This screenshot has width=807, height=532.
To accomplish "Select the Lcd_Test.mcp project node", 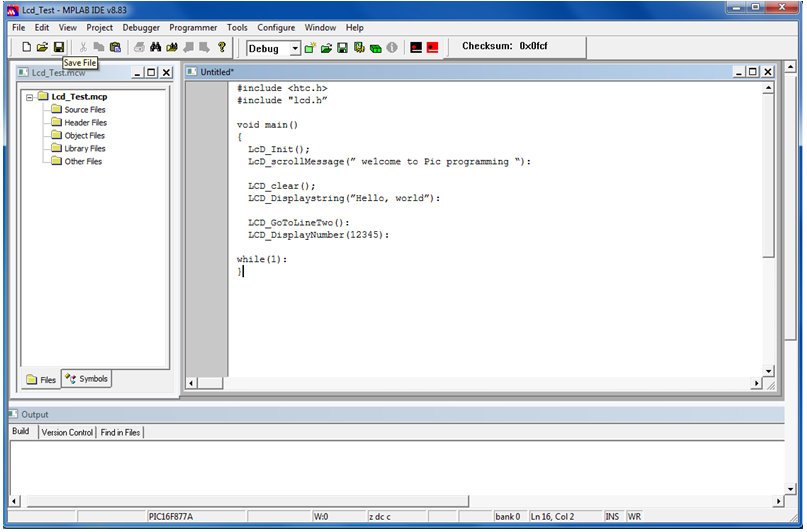I will tap(79, 97).
